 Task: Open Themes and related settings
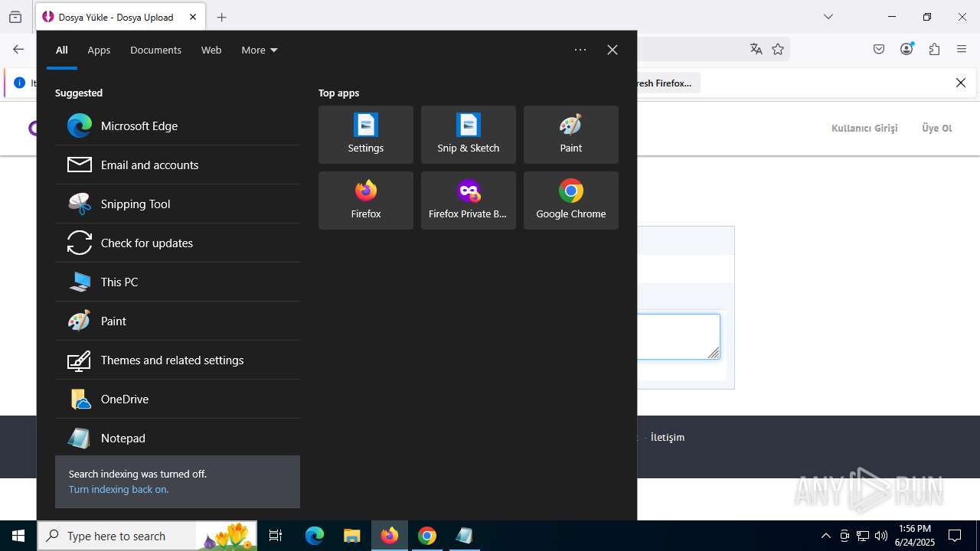point(178,360)
